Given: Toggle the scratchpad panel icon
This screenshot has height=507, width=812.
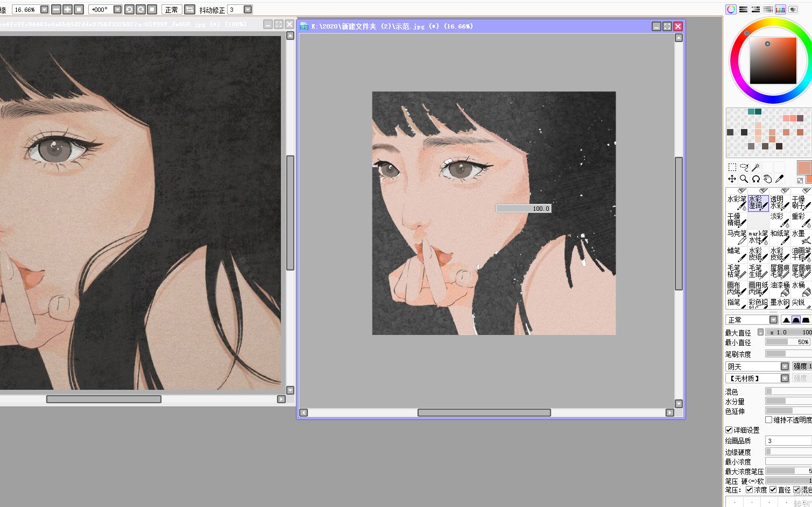Looking at the screenshot, I should click(793, 9).
